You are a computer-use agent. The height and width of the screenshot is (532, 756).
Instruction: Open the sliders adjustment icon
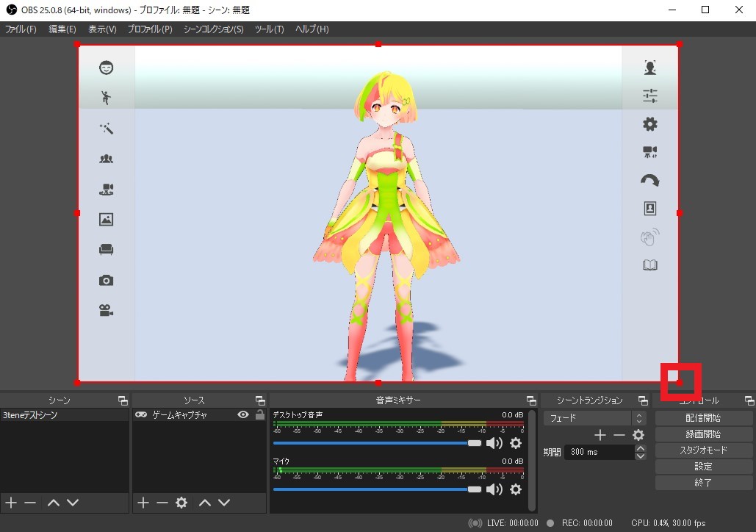coord(650,96)
